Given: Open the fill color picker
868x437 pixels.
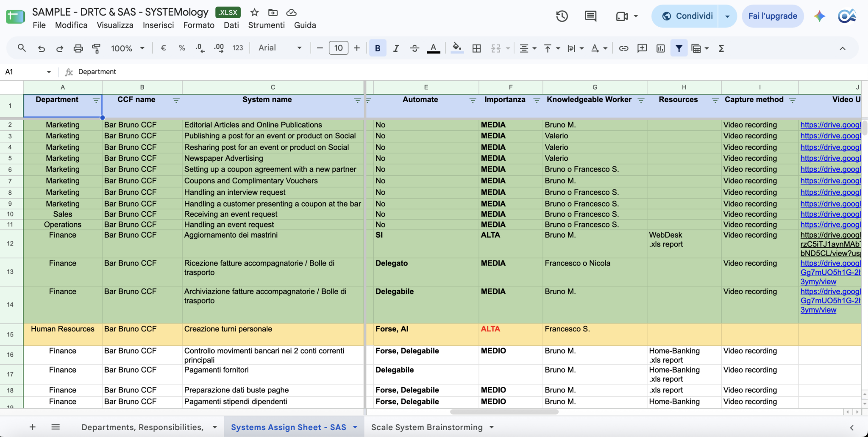Looking at the screenshot, I should coord(457,48).
